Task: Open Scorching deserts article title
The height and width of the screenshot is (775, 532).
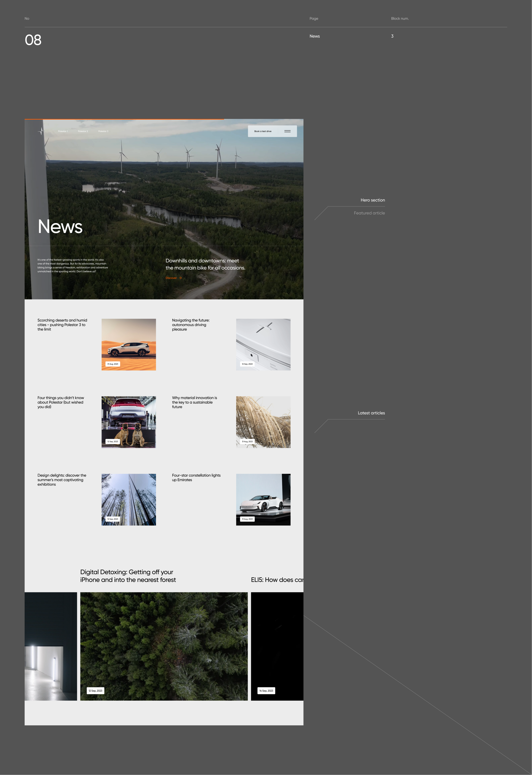Action: point(62,325)
